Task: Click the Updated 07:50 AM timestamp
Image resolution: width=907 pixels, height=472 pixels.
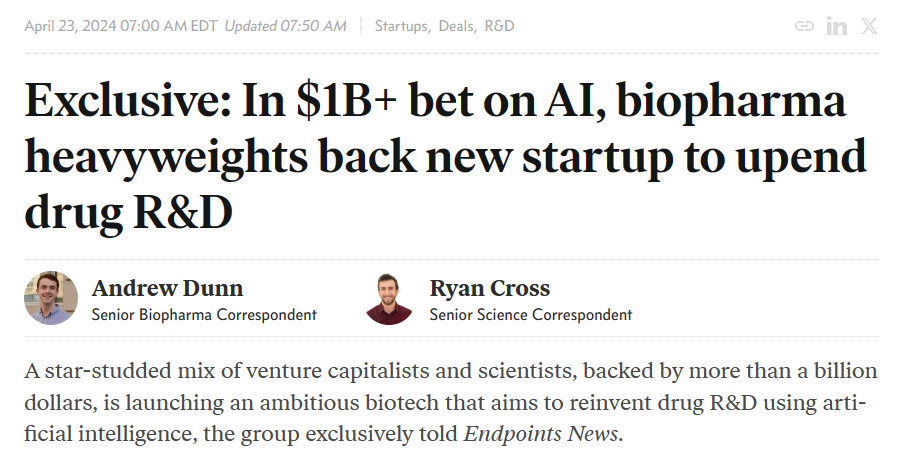Action: pyautogui.click(x=285, y=26)
